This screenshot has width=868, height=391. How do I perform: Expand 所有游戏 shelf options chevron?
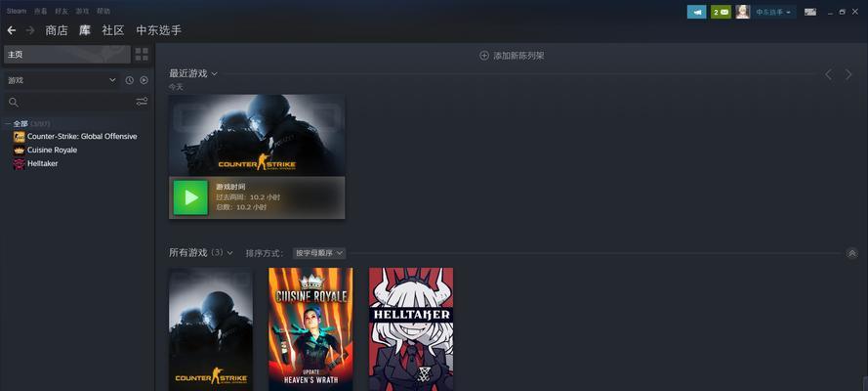pyautogui.click(x=230, y=253)
